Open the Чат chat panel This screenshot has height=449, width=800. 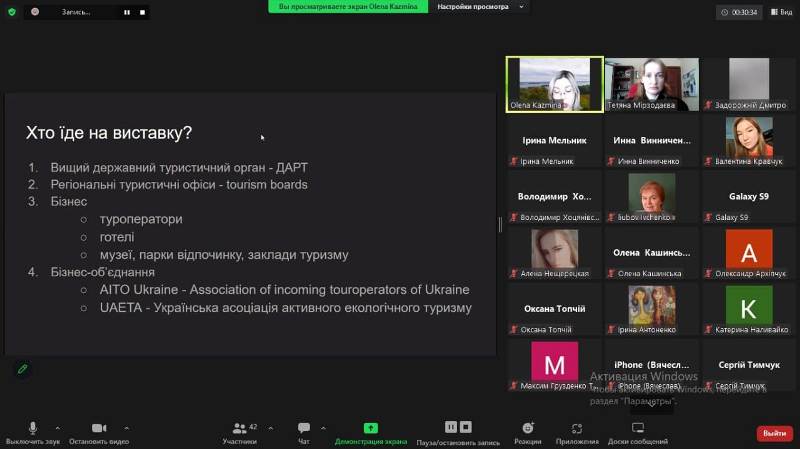click(304, 433)
